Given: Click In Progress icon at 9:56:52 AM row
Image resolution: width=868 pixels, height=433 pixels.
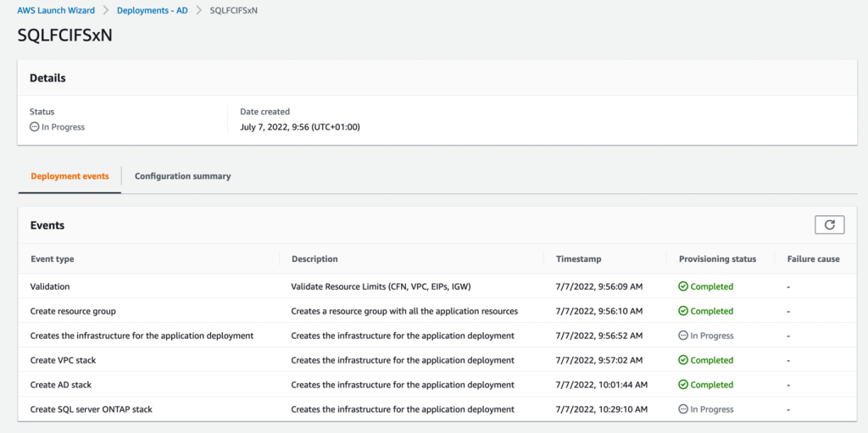Looking at the screenshot, I should pos(683,336).
